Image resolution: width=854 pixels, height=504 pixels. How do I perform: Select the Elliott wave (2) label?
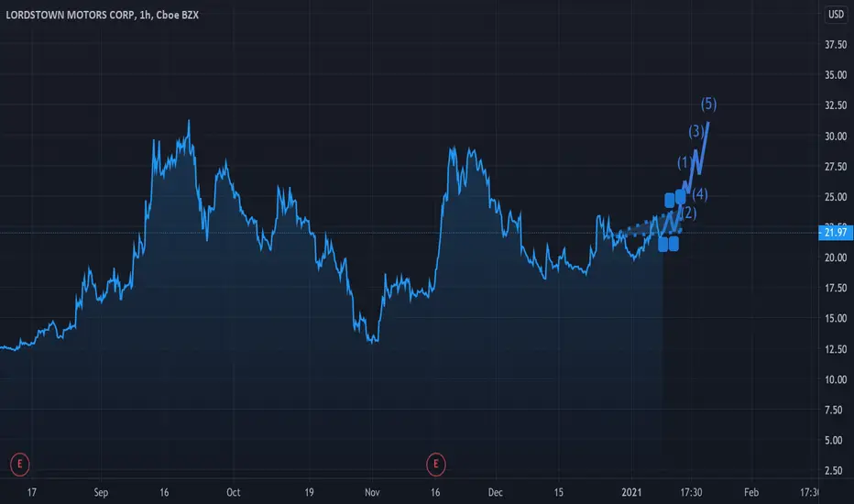coord(688,213)
